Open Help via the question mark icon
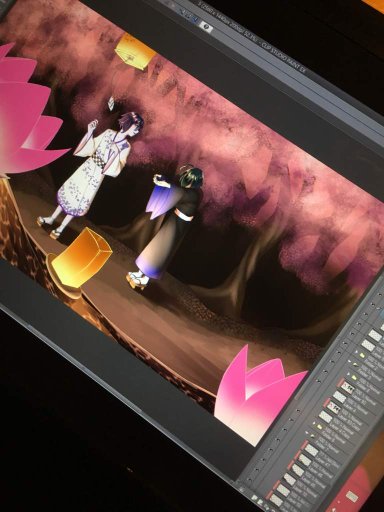This screenshot has width=384, height=512. click(206, 27)
